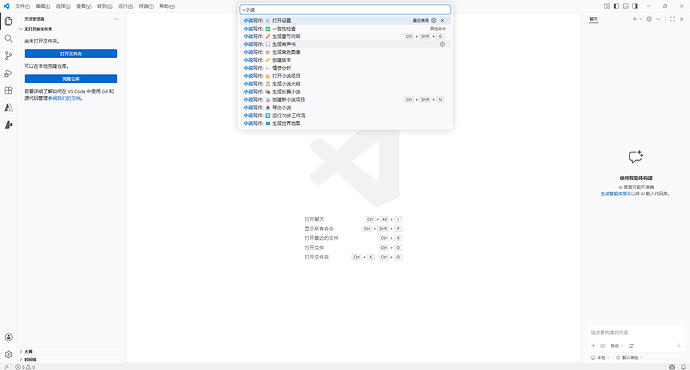Click the configure tools icon in chat input
690x370 pixels.
pos(631,346)
